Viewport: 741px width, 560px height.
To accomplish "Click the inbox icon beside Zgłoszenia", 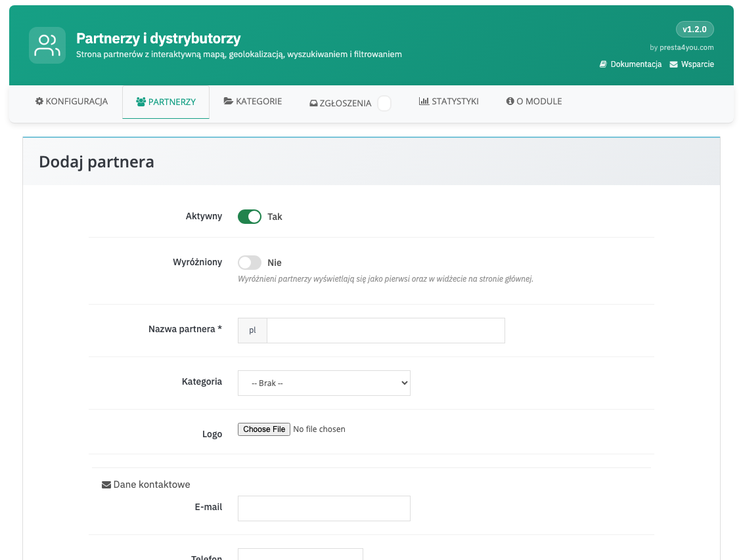I will [313, 104].
